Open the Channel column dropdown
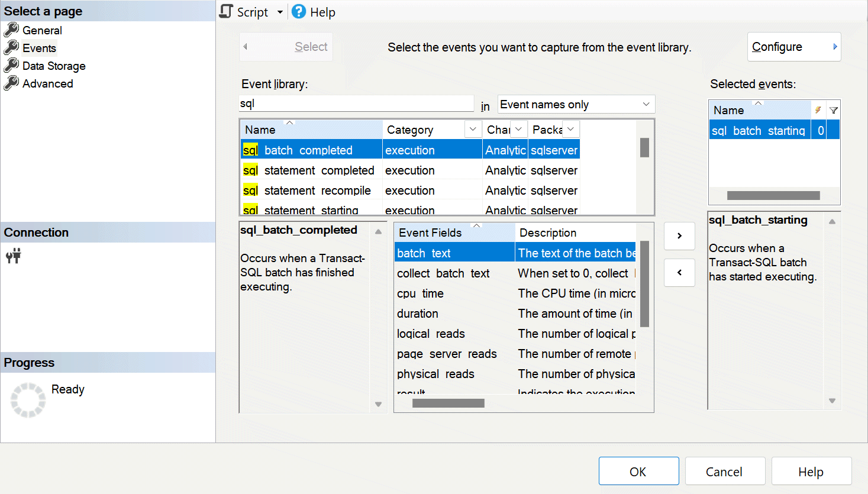 coord(517,129)
